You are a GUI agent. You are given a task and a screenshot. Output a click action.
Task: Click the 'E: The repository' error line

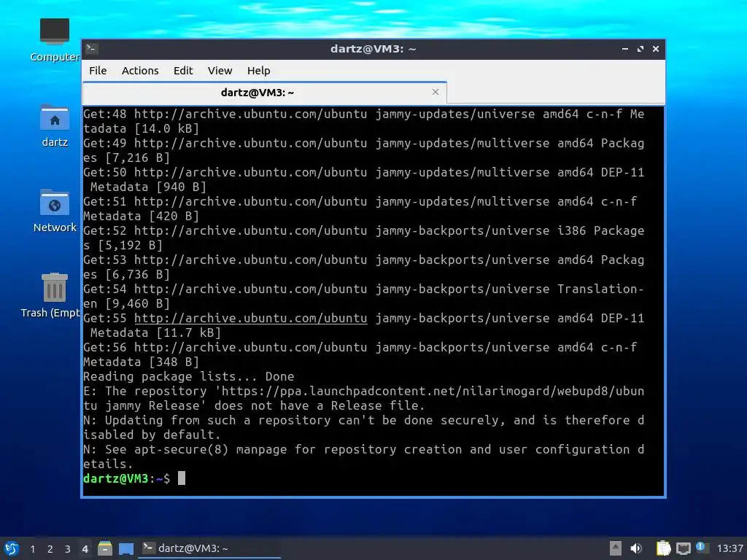(363, 392)
